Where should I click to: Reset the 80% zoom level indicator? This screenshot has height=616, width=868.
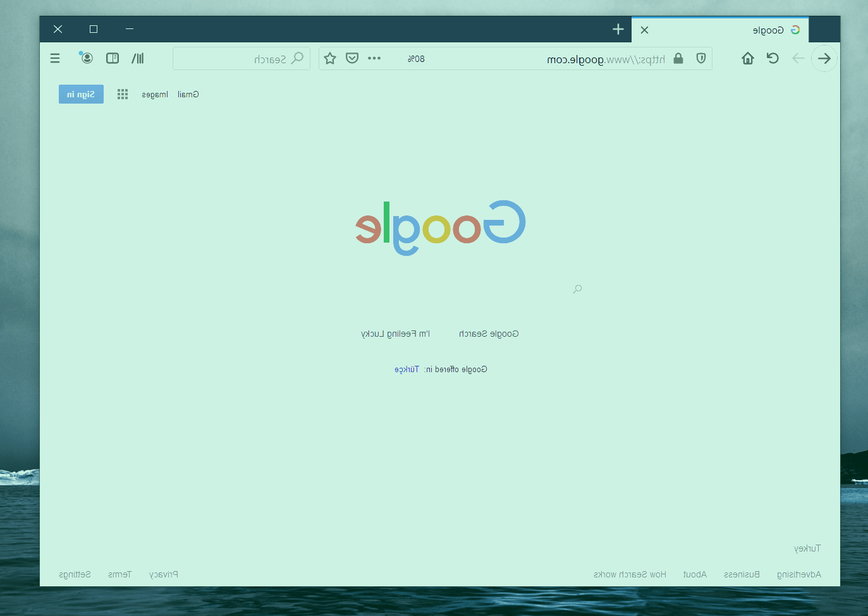(x=416, y=59)
